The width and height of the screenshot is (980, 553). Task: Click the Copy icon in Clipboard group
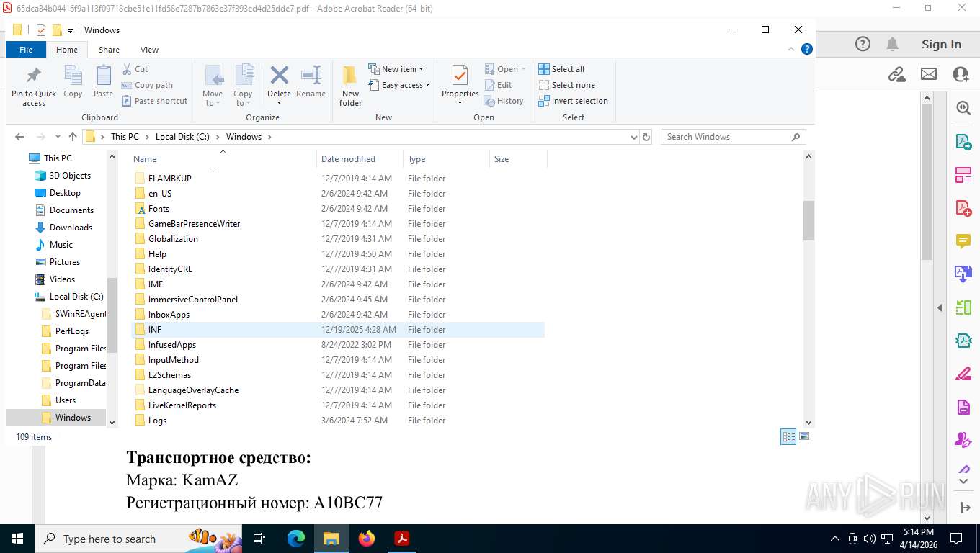(73, 76)
